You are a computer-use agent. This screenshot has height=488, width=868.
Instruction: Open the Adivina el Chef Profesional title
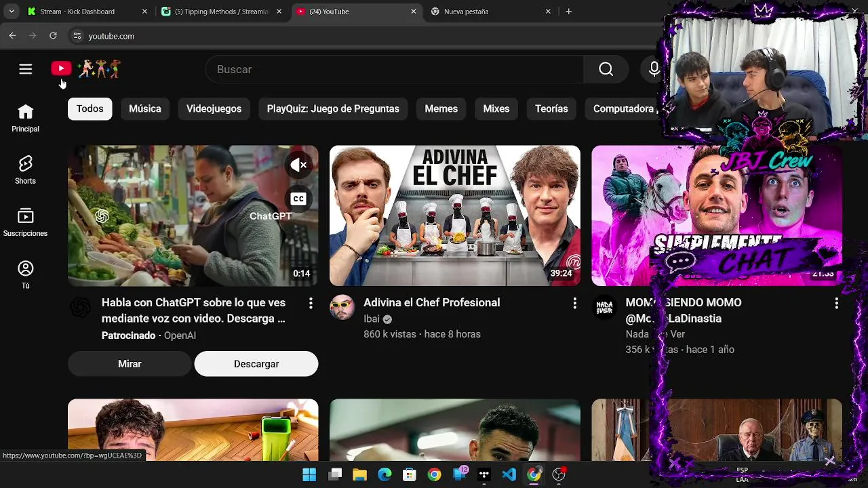point(431,303)
